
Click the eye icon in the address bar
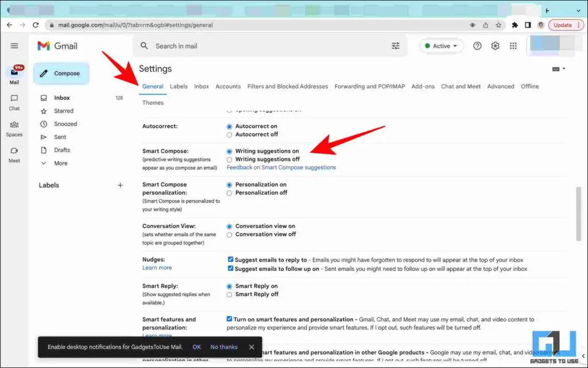coord(473,25)
